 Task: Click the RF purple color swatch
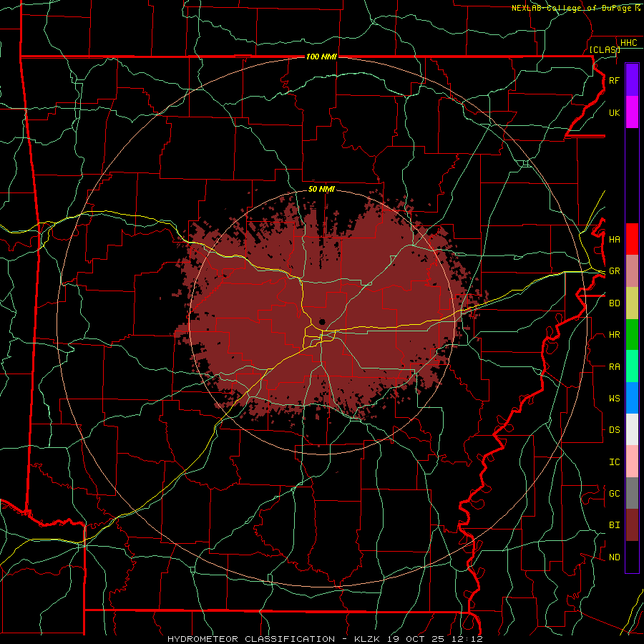coord(632,79)
